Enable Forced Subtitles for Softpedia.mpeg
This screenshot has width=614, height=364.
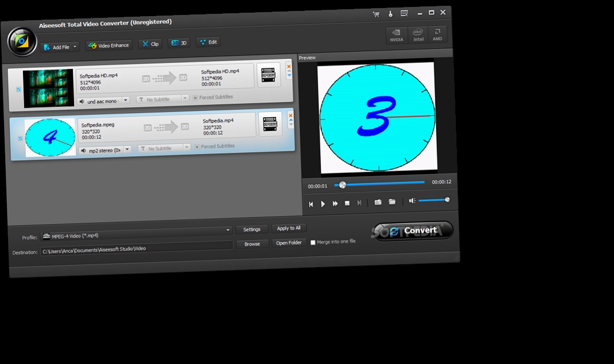pos(197,146)
